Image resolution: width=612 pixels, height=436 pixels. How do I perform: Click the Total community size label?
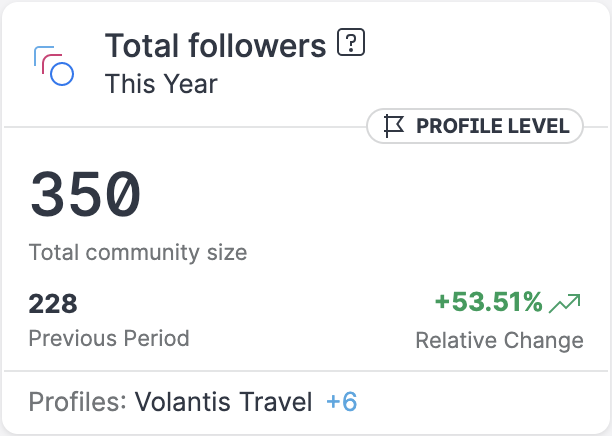point(138,252)
